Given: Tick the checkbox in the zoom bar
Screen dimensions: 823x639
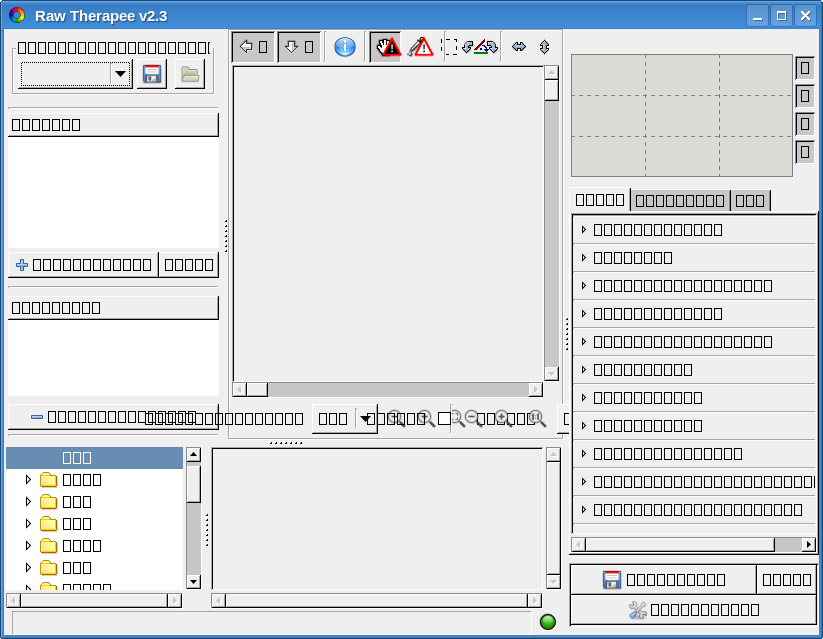Looking at the screenshot, I should tap(444, 418).
